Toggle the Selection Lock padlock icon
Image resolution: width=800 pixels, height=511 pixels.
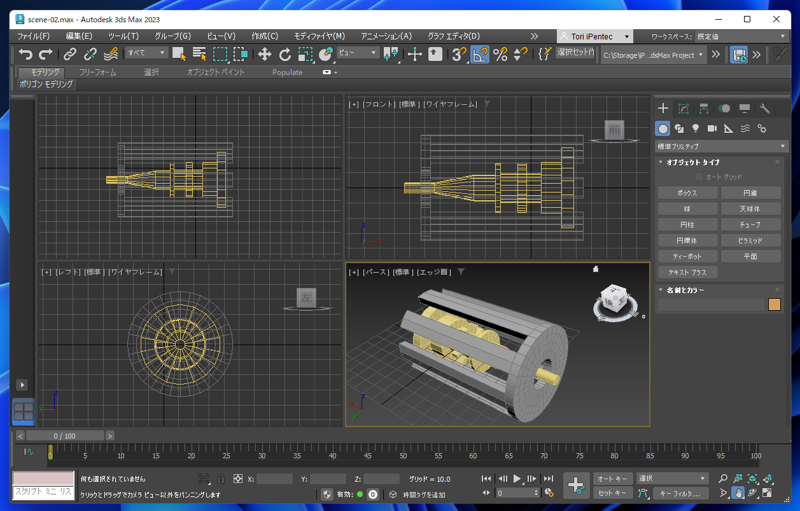(220, 478)
